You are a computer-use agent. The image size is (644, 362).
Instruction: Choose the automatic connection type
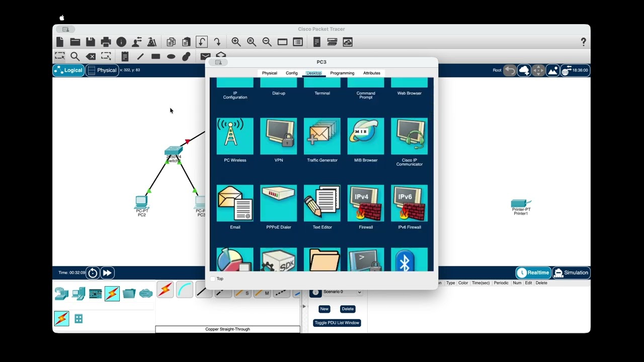[165, 289]
